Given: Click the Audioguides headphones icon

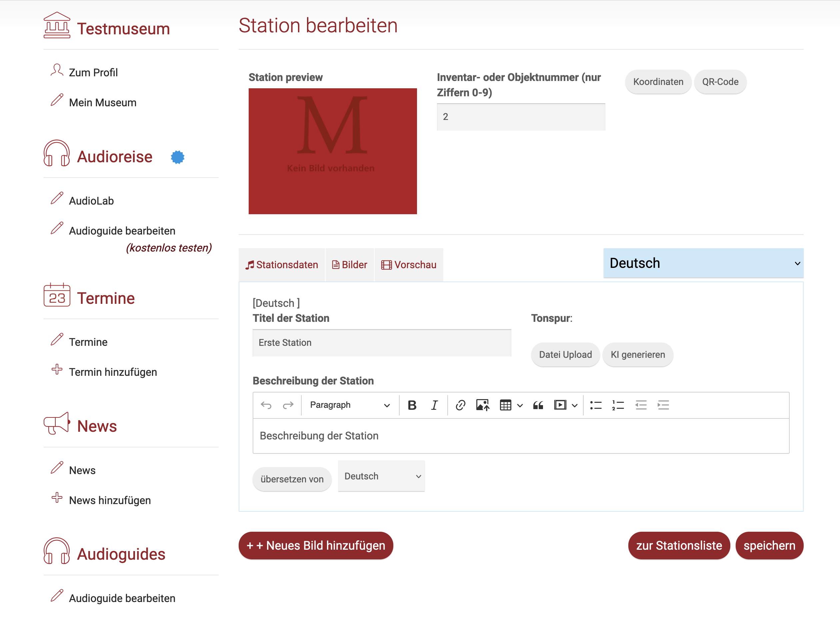Looking at the screenshot, I should point(57,551).
